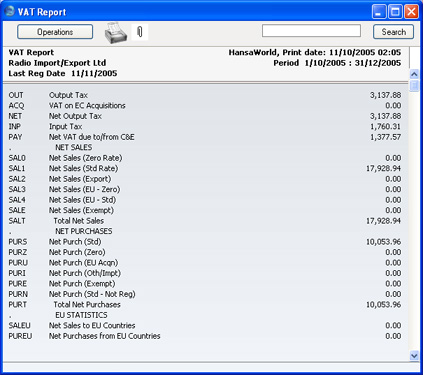Click the VAT Report window globe icon
This screenshot has width=423, height=375.
click(10, 11)
